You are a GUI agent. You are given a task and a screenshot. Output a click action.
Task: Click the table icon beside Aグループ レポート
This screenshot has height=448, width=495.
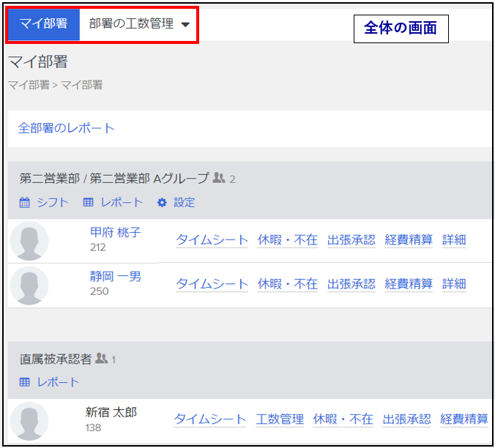coord(88,203)
